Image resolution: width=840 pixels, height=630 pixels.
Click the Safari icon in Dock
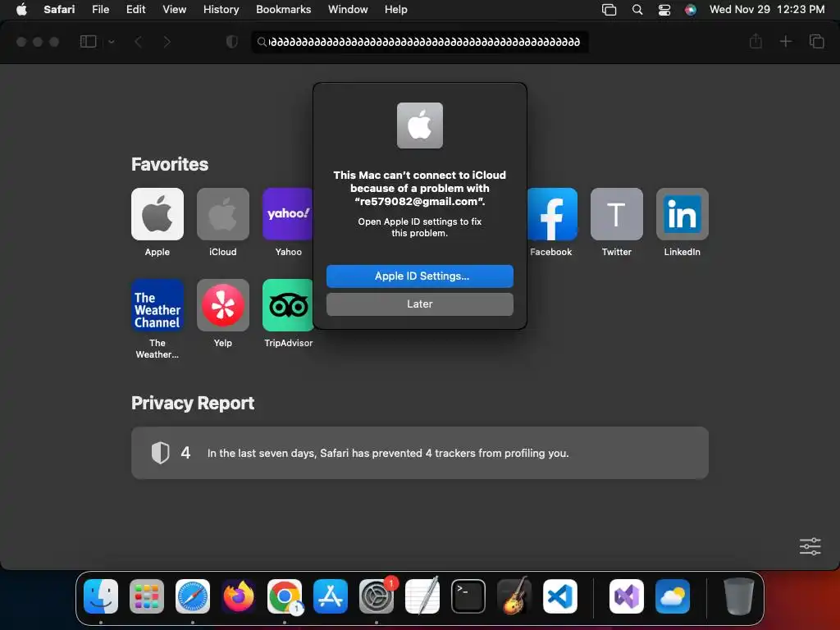click(x=192, y=596)
